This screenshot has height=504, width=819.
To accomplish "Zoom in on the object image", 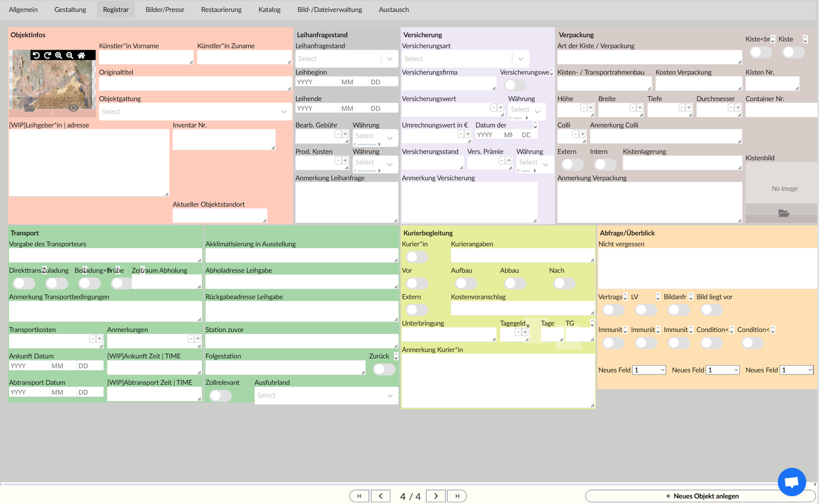I will pyautogui.click(x=58, y=55).
